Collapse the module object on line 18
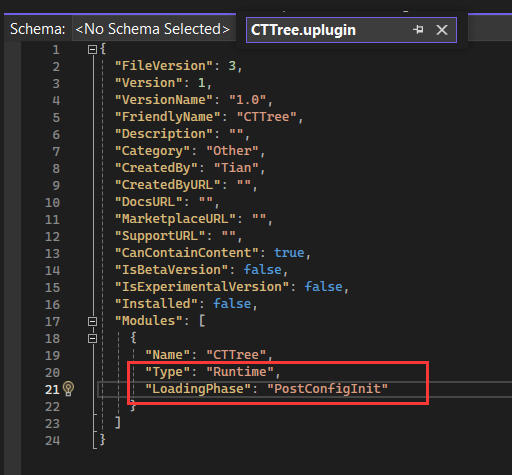 pyautogui.click(x=92, y=338)
